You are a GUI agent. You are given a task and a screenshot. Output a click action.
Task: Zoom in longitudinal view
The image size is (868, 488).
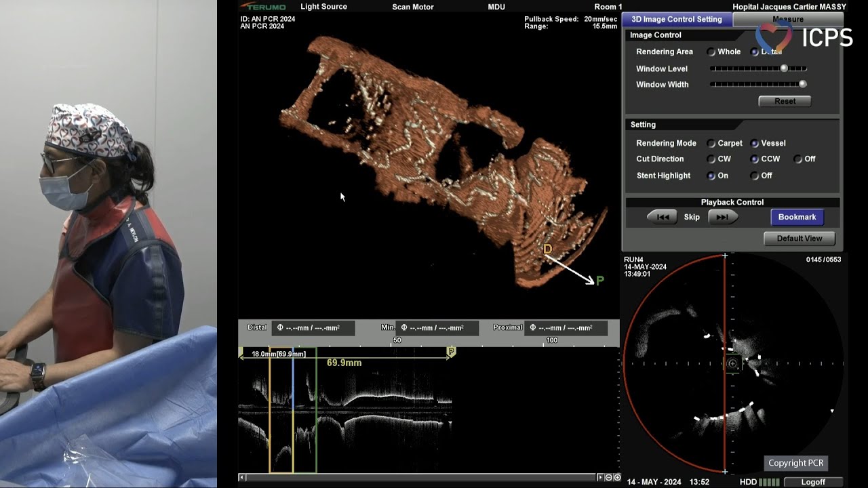click(616, 478)
